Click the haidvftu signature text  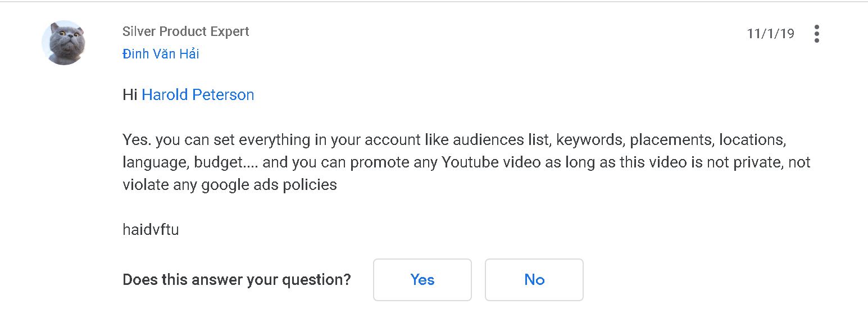tap(151, 229)
